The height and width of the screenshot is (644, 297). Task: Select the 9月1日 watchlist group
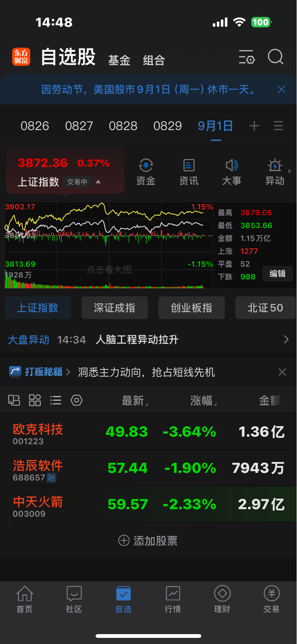(x=216, y=126)
